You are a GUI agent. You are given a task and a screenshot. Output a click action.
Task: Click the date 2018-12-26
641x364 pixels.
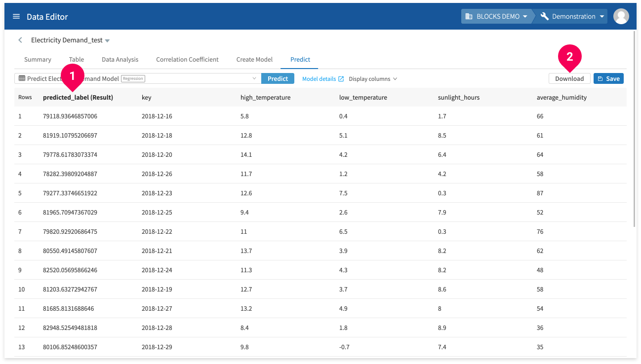[157, 174]
